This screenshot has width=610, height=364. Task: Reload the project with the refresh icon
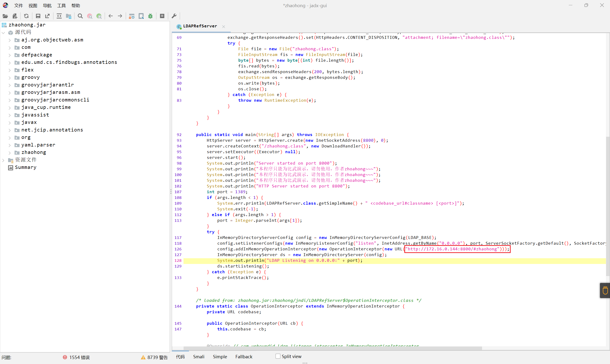(x=26, y=16)
